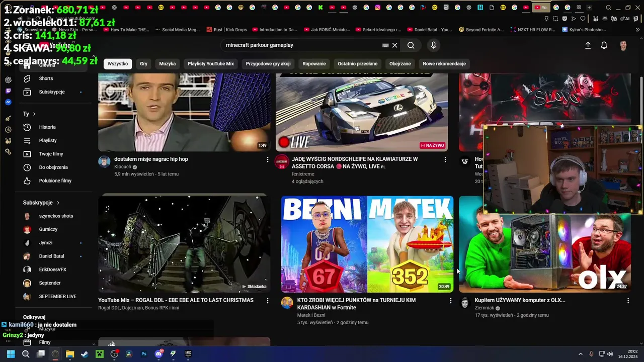Open 'Beyond Fortnite A...' bookmark
644x362 pixels.
click(481, 30)
